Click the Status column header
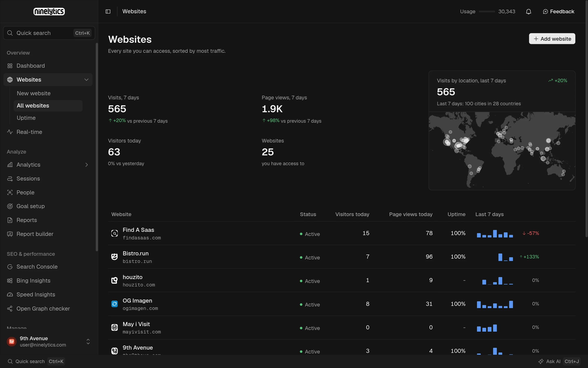This screenshot has width=588, height=368. tap(308, 214)
